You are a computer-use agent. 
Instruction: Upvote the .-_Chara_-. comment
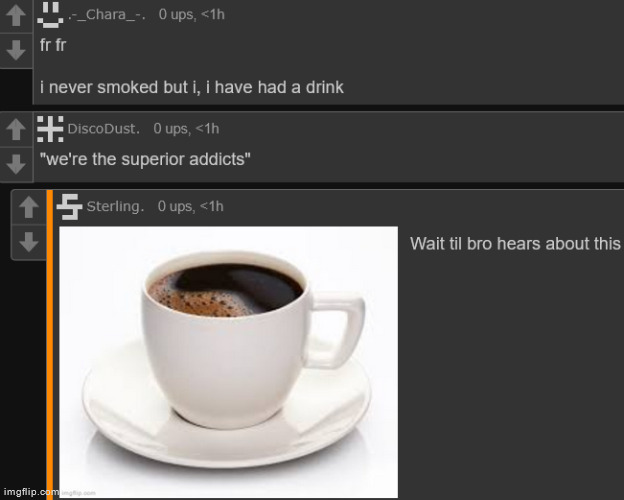click(16, 15)
